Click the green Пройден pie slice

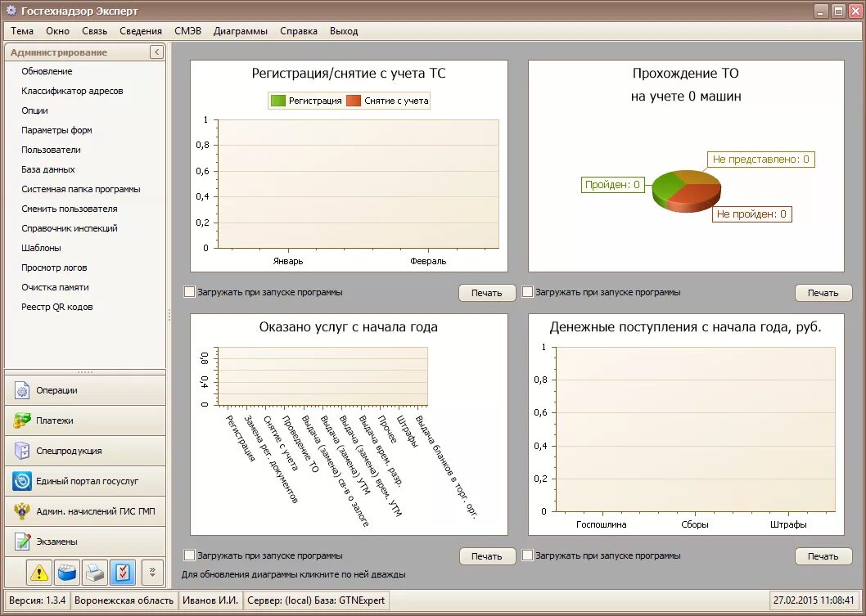point(666,187)
